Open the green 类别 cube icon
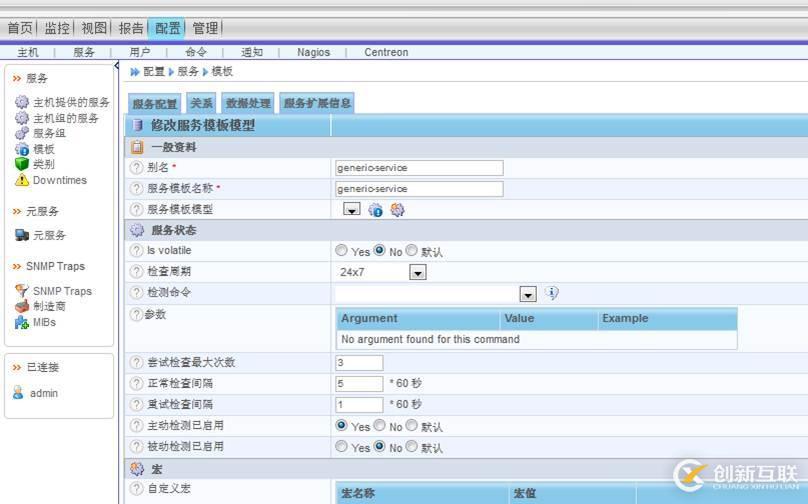The height and width of the screenshot is (504, 808). pos(22,164)
